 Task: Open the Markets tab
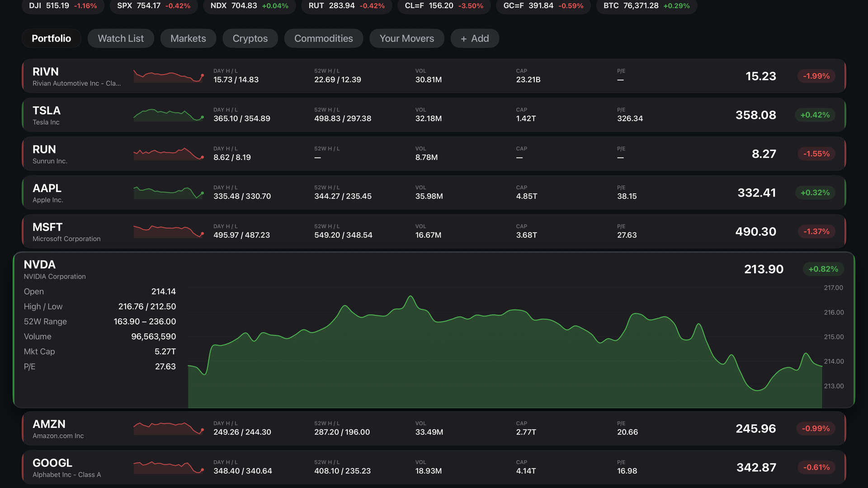(188, 38)
